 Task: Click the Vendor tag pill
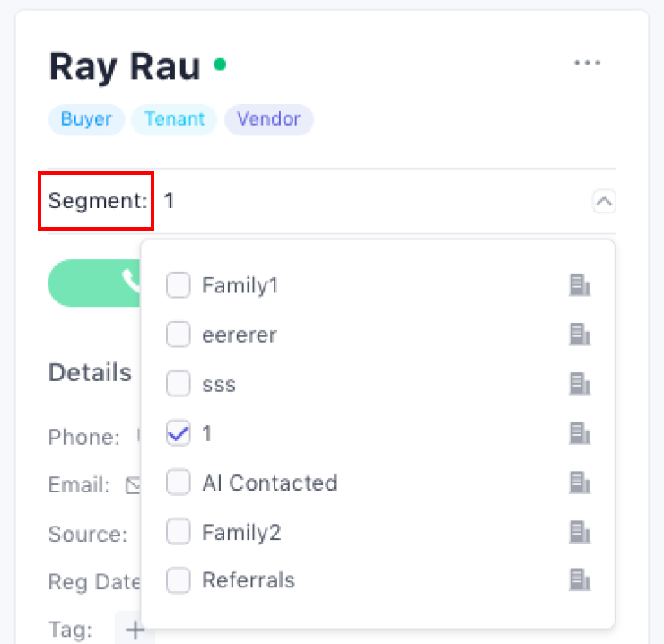click(x=268, y=119)
